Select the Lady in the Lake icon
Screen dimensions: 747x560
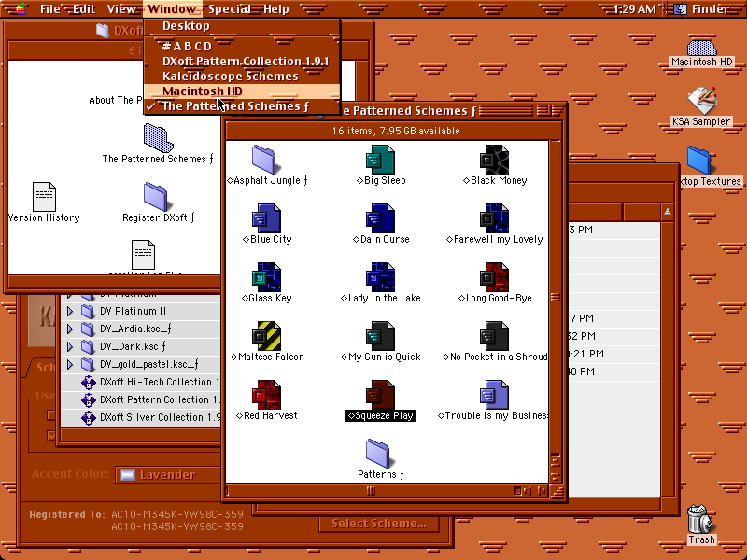[380, 277]
